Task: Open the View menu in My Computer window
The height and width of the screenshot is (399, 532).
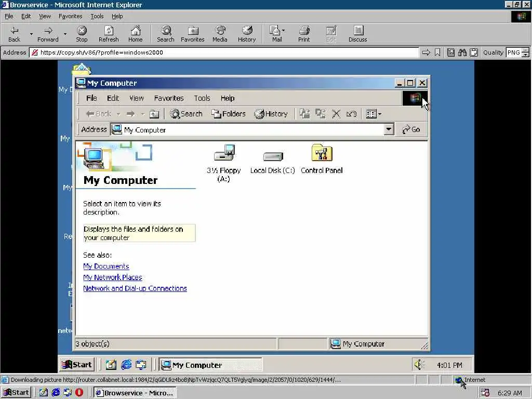Action: point(137,98)
